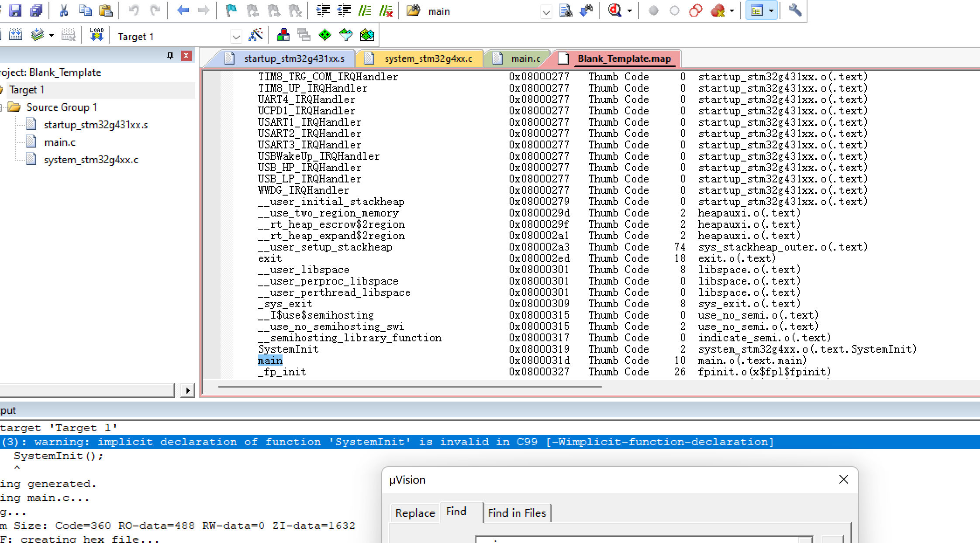This screenshot has width=980, height=543.
Task: Click the editor horizontal scrollbar thumb
Action: pyautogui.click(x=410, y=387)
